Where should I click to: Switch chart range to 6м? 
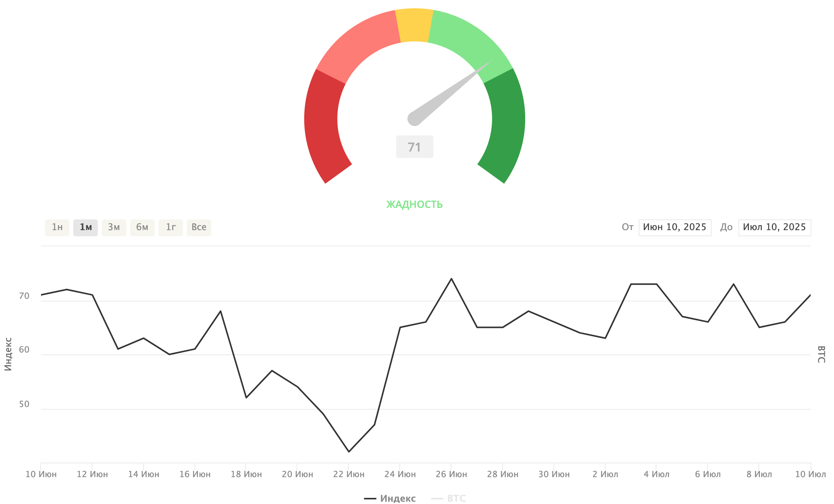pyautogui.click(x=142, y=227)
